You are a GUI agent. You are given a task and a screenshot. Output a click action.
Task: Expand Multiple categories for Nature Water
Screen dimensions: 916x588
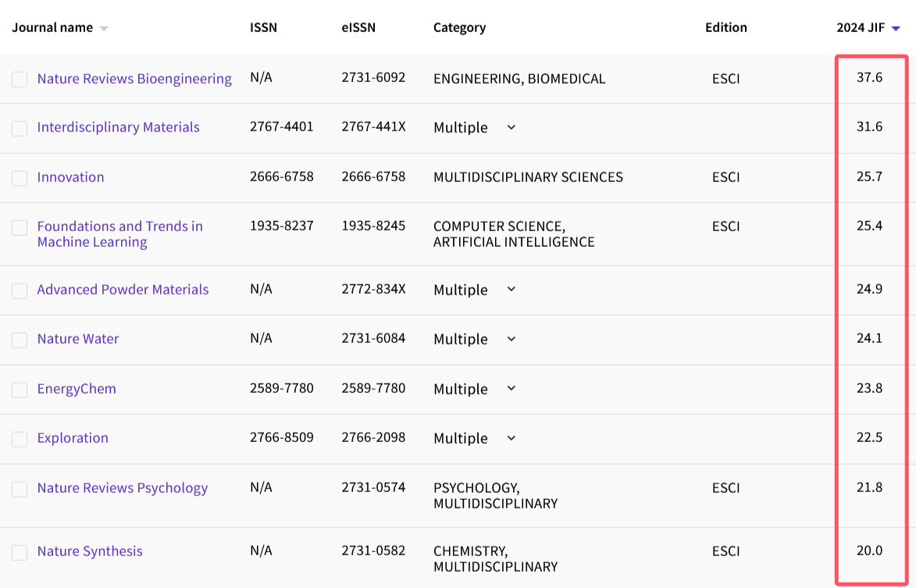(511, 339)
